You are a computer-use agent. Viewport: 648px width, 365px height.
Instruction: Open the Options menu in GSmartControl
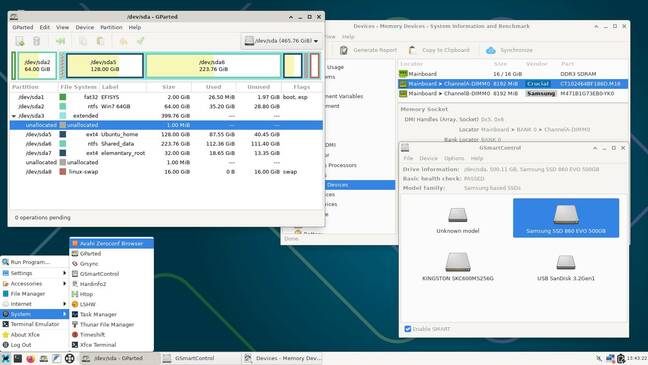[x=454, y=158]
